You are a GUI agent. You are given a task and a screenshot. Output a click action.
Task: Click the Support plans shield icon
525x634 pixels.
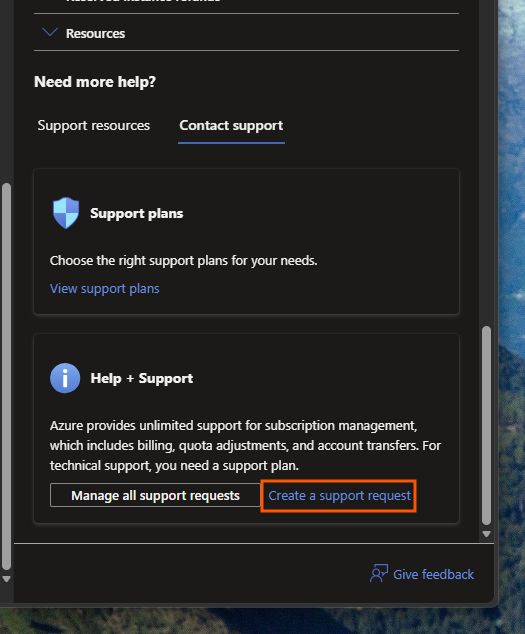pos(66,213)
